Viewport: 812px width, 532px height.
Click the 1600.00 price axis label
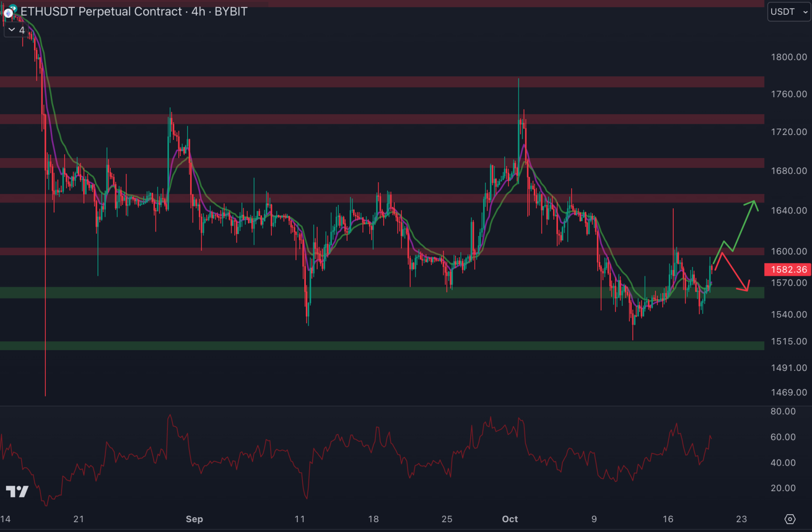click(789, 251)
